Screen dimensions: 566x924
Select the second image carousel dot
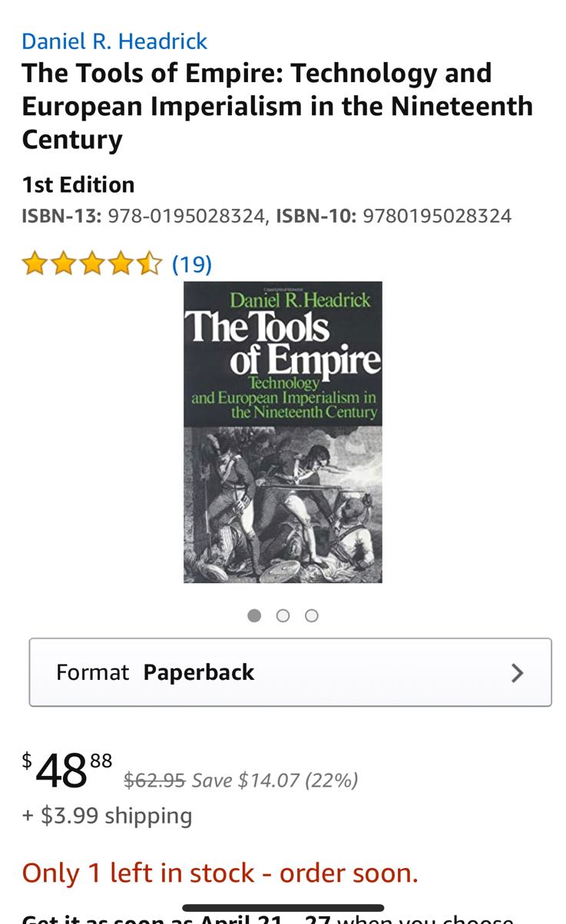coord(283,615)
